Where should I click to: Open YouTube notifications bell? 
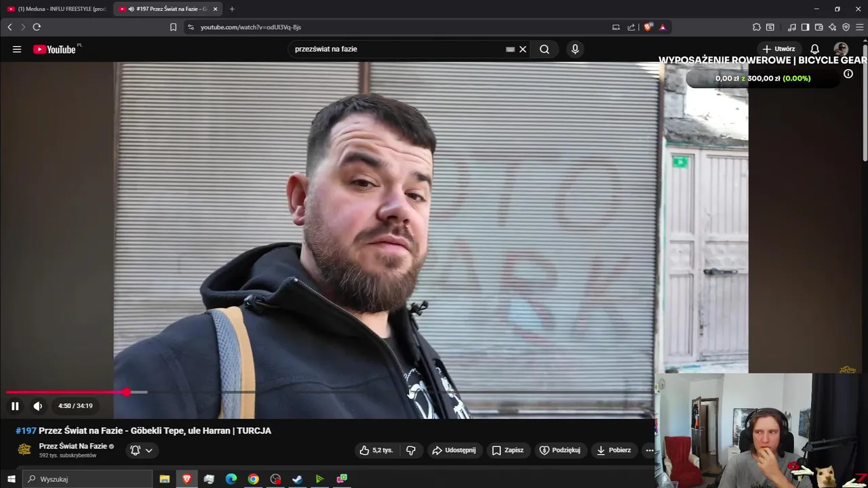pos(814,49)
